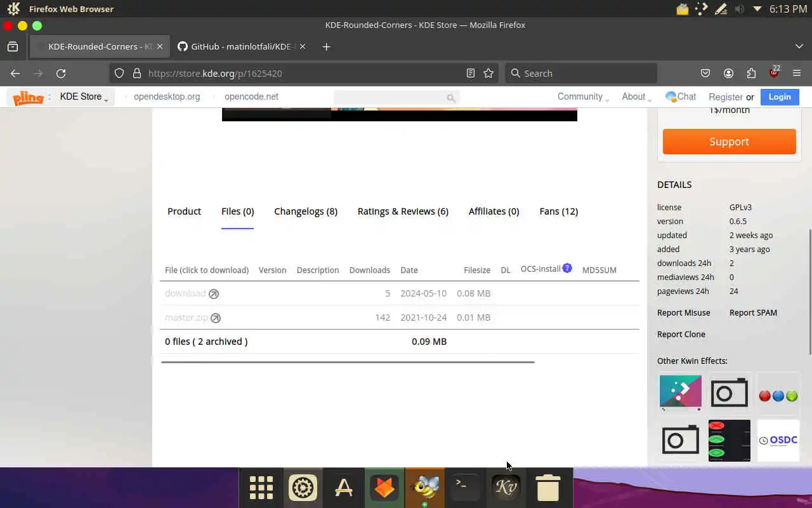The height and width of the screenshot is (508, 812).
Task: Click the master.zip file link
Action: coord(187,317)
